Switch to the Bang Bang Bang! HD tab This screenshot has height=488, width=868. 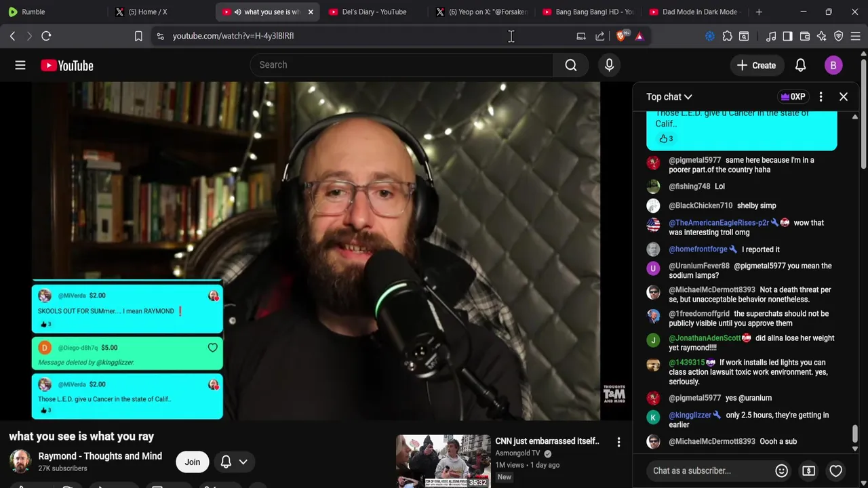(x=587, y=12)
